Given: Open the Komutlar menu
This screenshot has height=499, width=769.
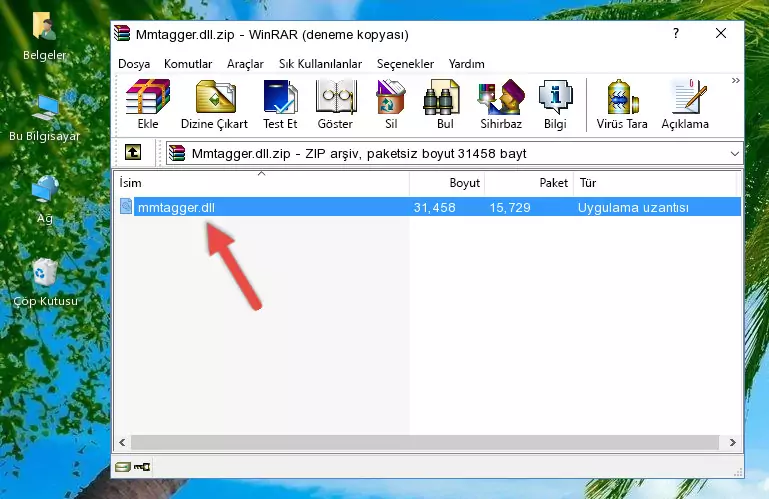Looking at the screenshot, I should (188, 64).
